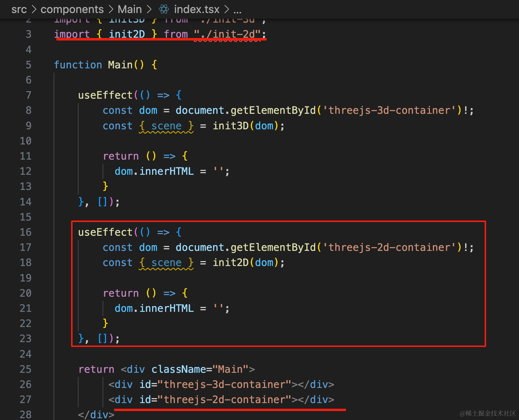Click the closing brace on line 22
This screenshot has width=519, height=420.
[105, 323]
